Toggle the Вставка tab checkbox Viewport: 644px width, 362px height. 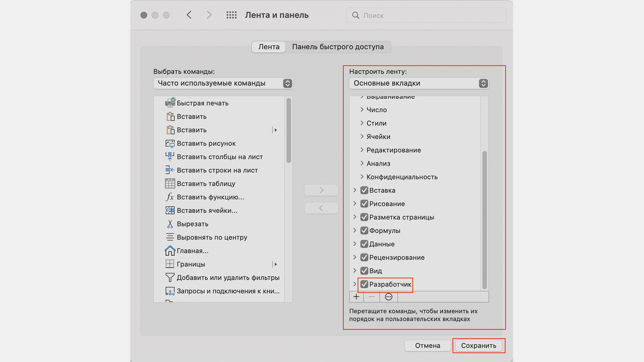point(364,190)
